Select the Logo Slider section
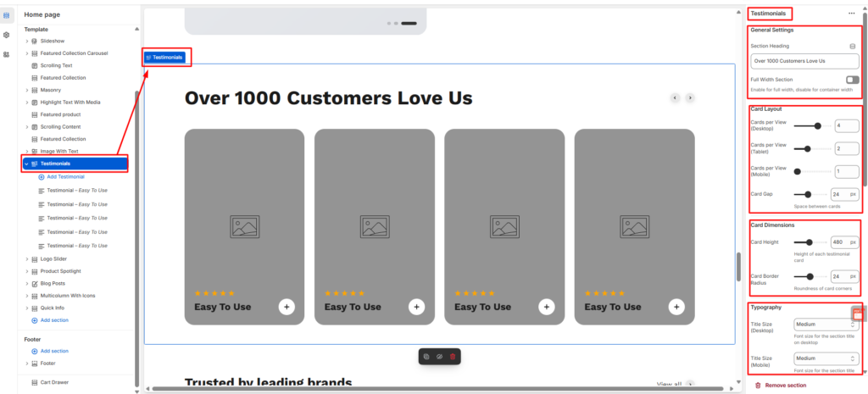This screenshot has width=868, height=394. (54, 259)
